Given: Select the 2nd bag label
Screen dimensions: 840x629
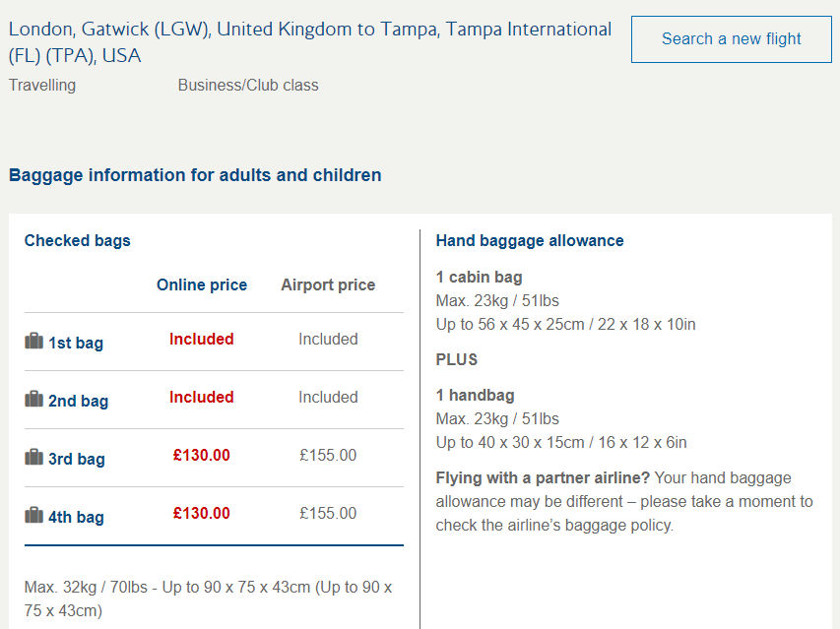Looking at the screenshot, I should coord(78,402).
